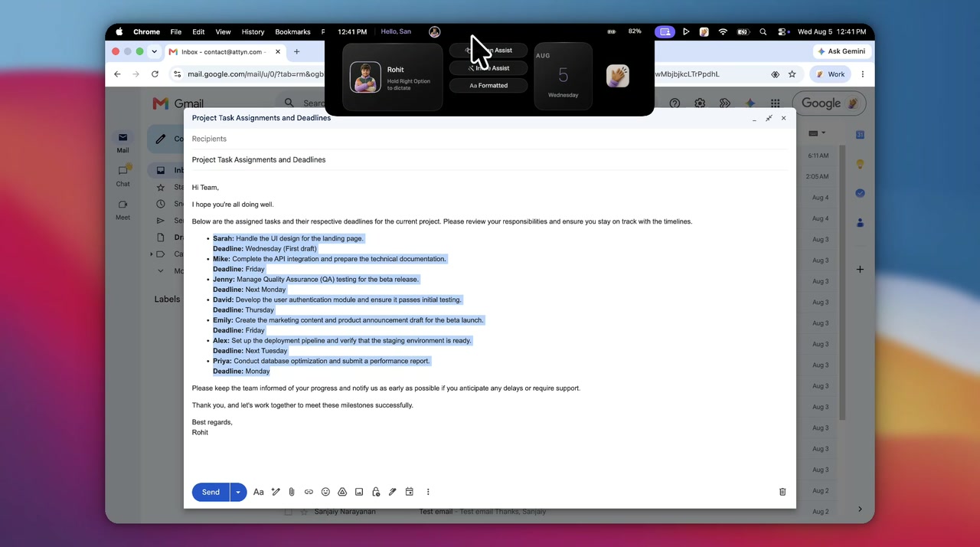Toggle confidential mode lock icon
Viewport: 980px width, 547px height.
pos(376,492)
